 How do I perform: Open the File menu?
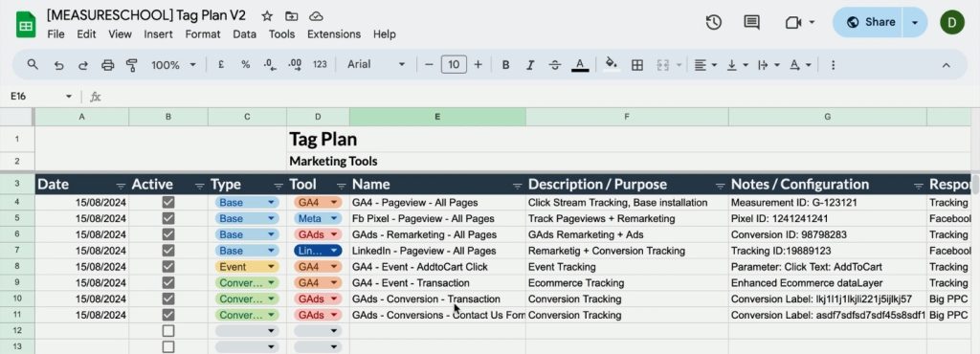tap(56, 34)
